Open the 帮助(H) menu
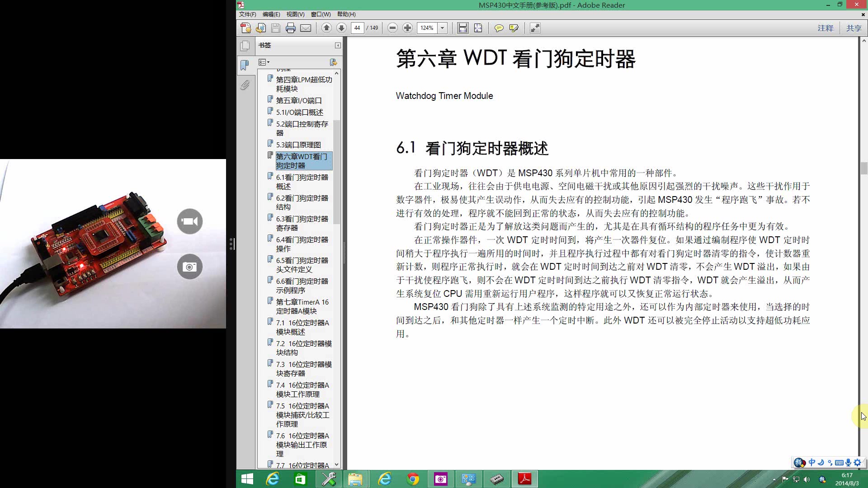 (346, 14)
